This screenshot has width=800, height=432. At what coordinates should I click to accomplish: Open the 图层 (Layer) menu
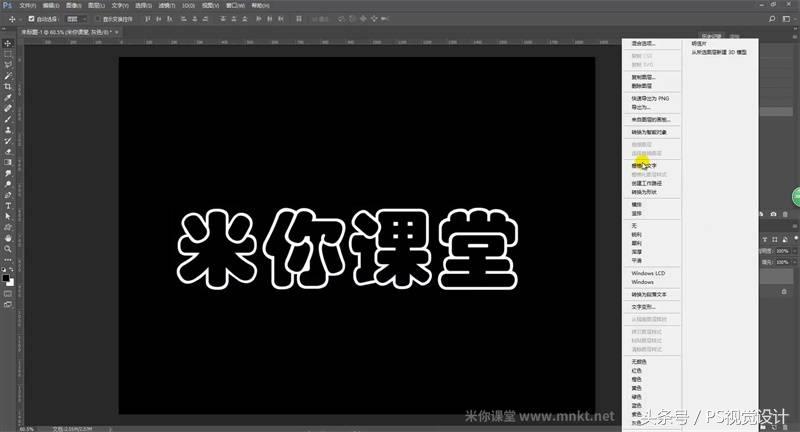point(96,6)
